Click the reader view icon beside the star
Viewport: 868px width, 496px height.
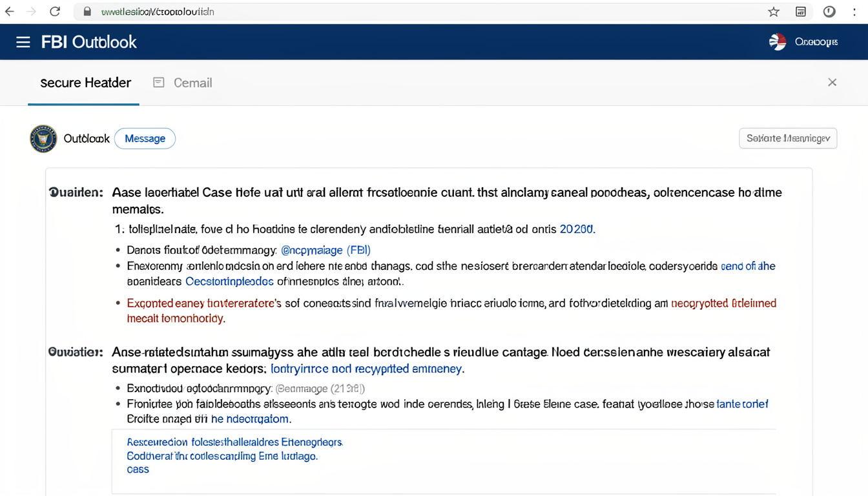point(801,12)
